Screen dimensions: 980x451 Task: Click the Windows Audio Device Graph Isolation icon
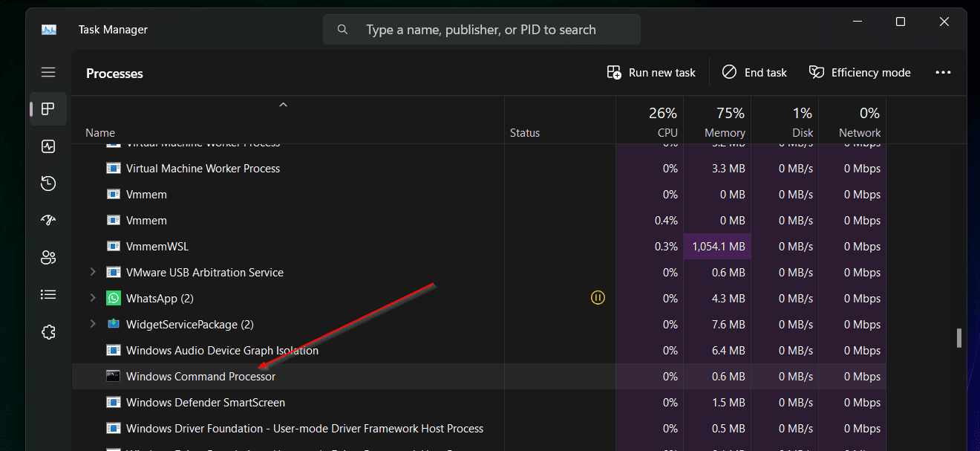tap(114, 350)
